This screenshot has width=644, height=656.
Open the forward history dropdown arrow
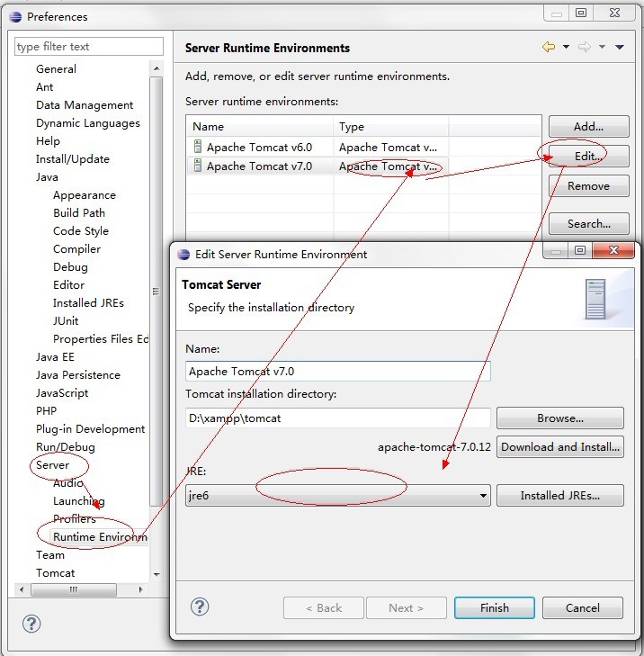pyautogui.click(x=602, y=47)
